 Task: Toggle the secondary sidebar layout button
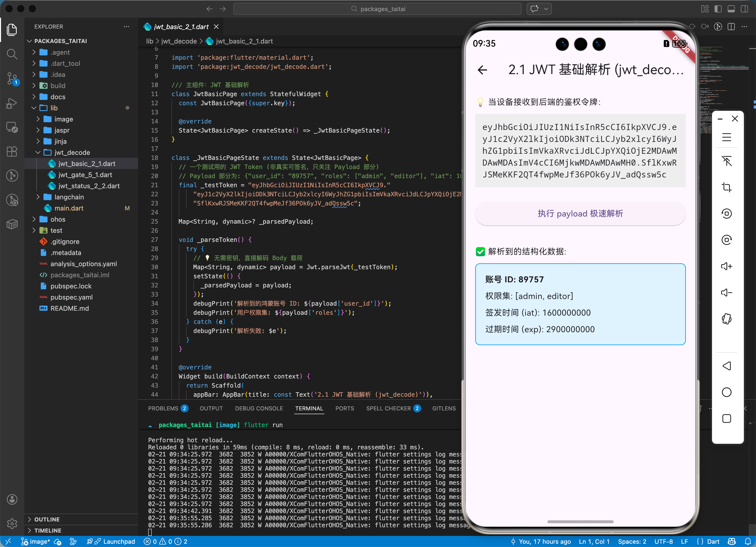(x=744, y=9)
